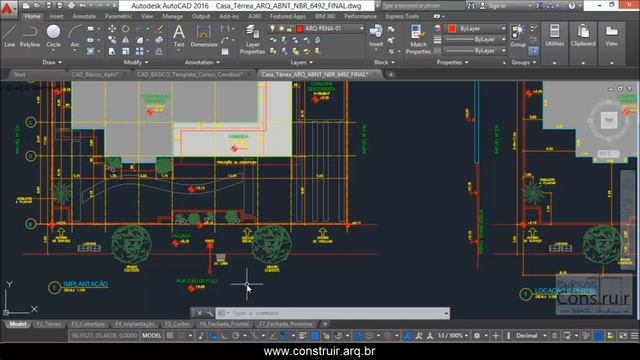Switch to F2_Terreo layout tab
Viewport: 640px width, 360px height.
(x=49, y=324)
